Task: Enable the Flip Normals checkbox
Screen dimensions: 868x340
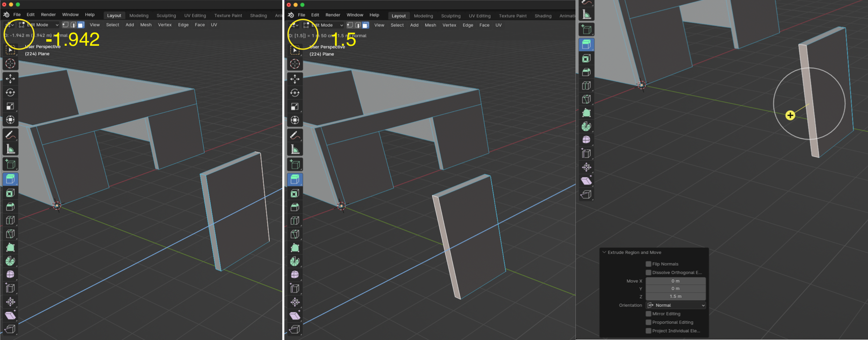Action: pyautogui.click(x=648, y=264)
